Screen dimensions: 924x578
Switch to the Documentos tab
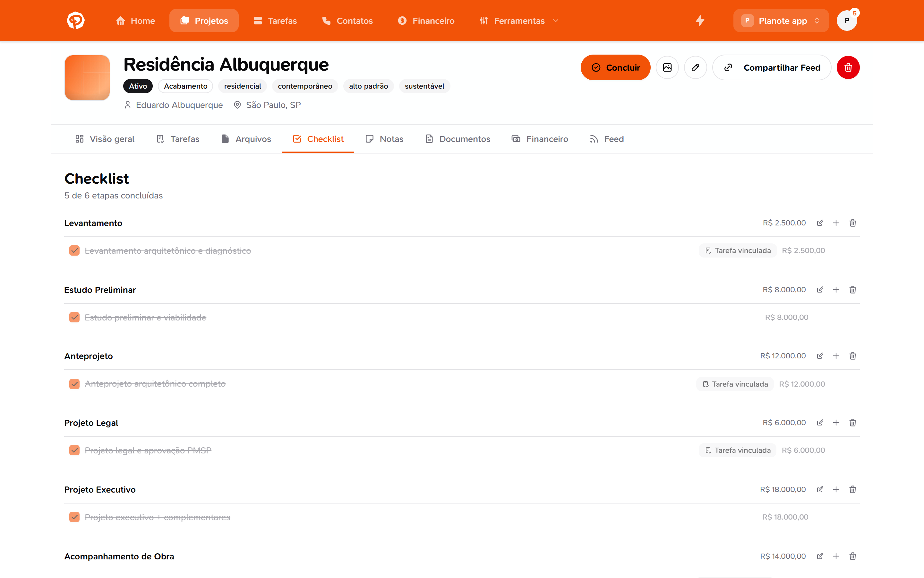pyautogui.click(x=458, y=139)
